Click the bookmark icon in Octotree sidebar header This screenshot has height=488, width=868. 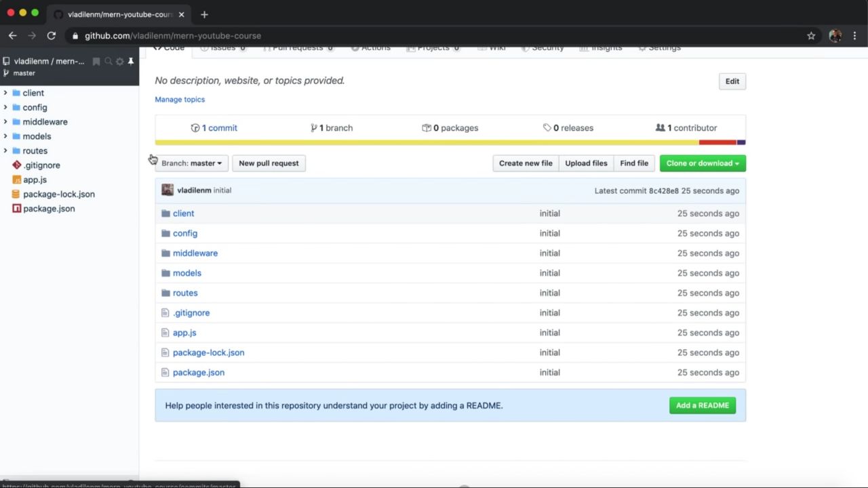[x=96, y=61]
